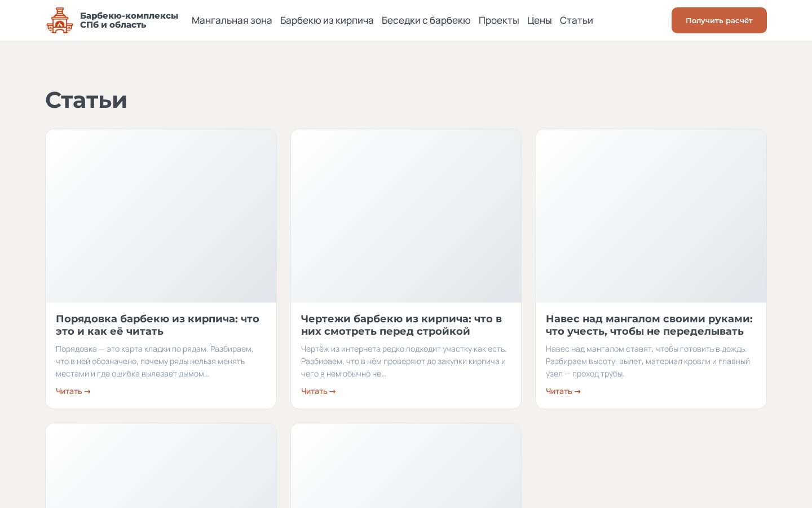
Task: Go to «Барбекю из кирпича» section
Action: pos(326,20)
